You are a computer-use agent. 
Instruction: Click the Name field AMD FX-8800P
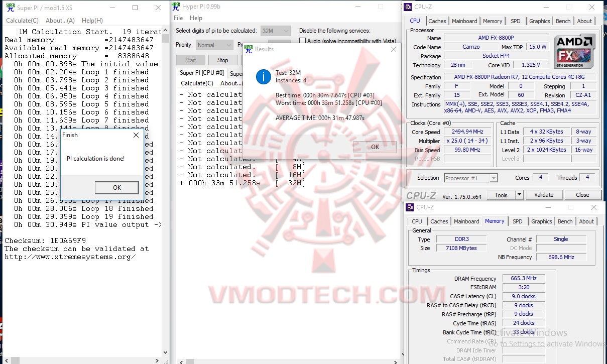point(497,38)
